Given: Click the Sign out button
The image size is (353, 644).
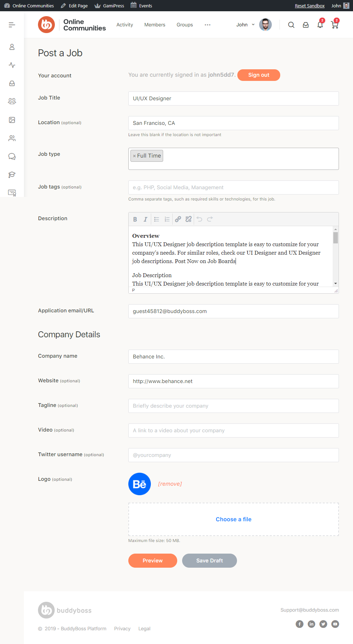Looking at the screenshot, I should (258, 75).
